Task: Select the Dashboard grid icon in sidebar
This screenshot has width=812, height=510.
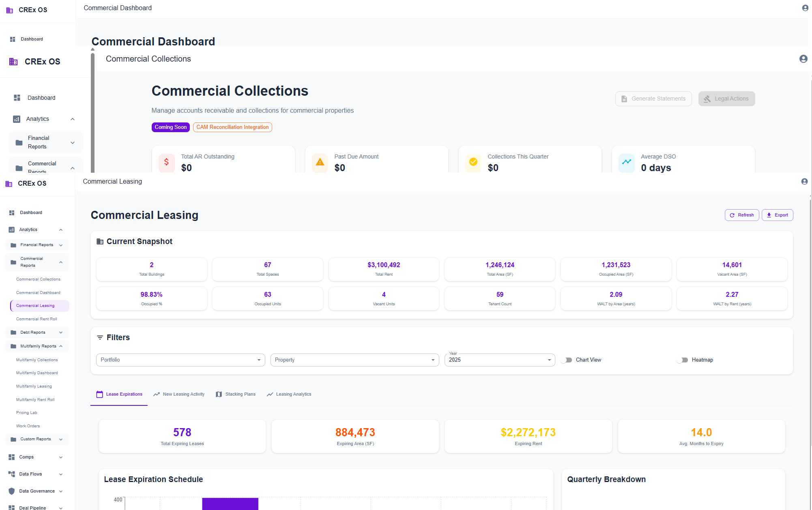Action: click(12, 212)
